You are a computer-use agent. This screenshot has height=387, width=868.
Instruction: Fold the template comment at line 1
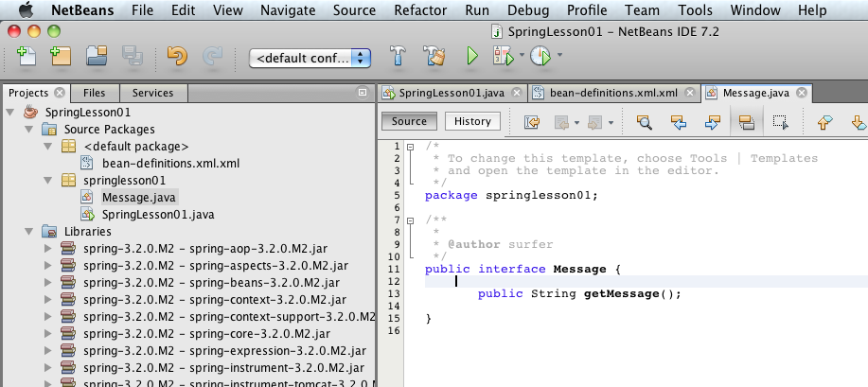click(410, 147)
